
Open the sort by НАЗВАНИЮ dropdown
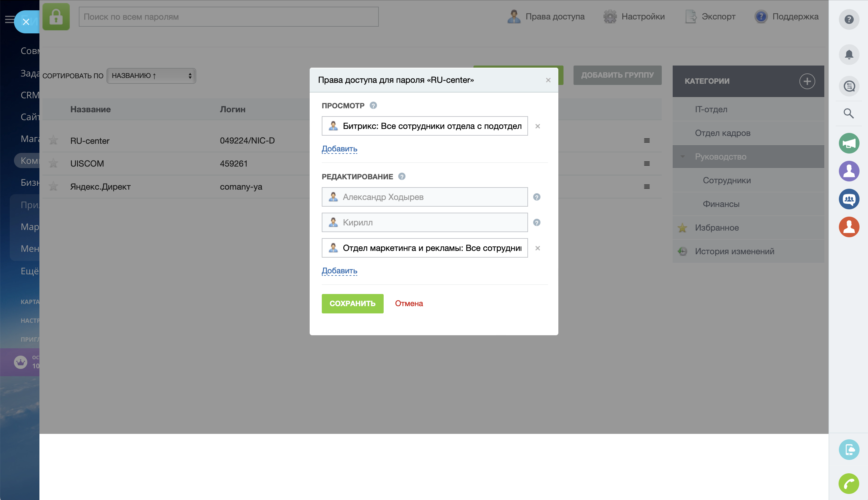coord(151,76)
